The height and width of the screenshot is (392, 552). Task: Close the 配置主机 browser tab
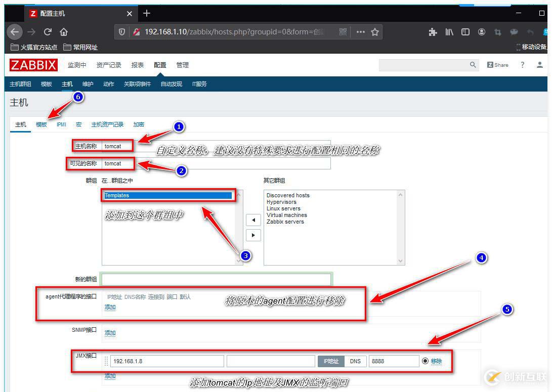point(130,13)
